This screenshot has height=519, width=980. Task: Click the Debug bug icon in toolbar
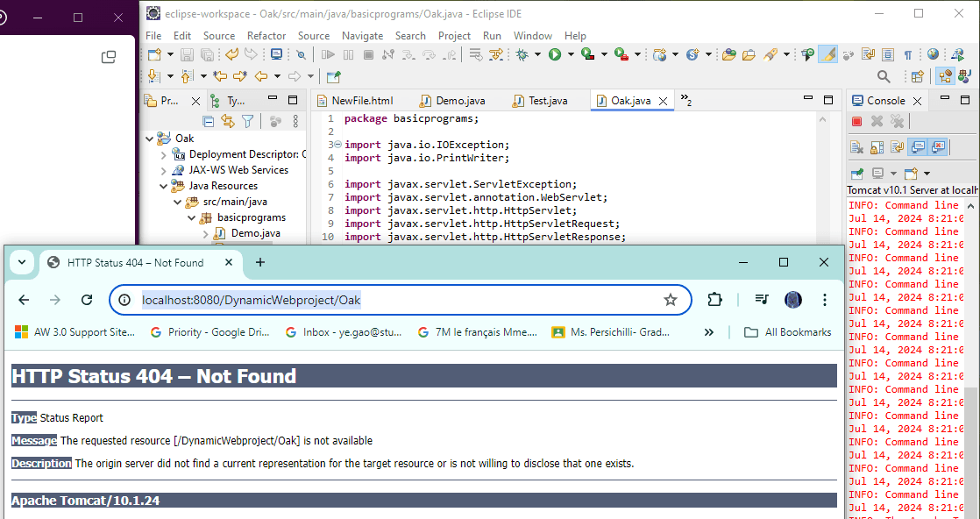click(522, 54)
